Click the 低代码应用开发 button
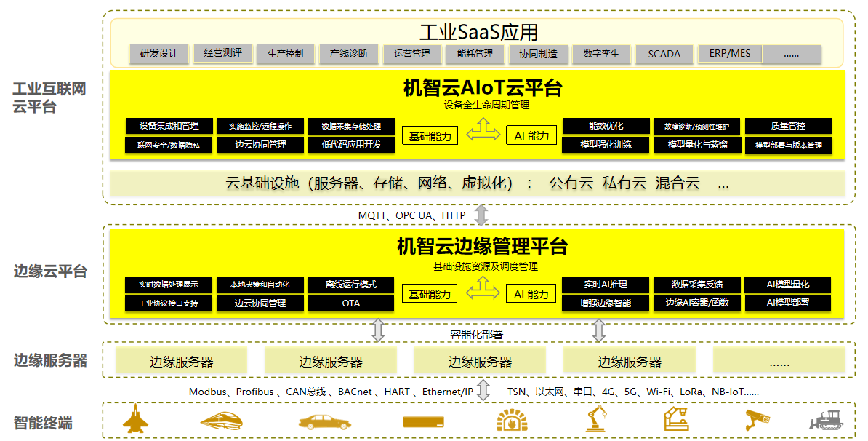The image size is (868, 441). pos(351,145)
